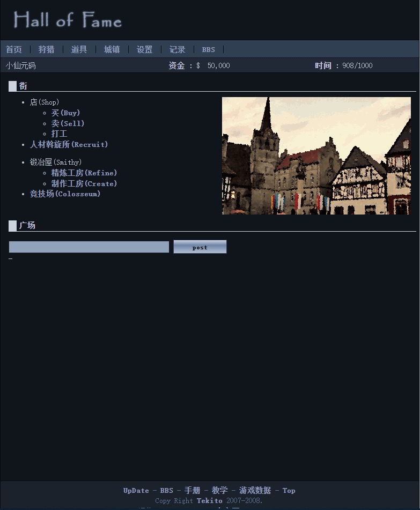The width and height of the screenshot is (420, 510).
Task: Go to the 狩猎 hunting menu
Action: click(46, 49)
